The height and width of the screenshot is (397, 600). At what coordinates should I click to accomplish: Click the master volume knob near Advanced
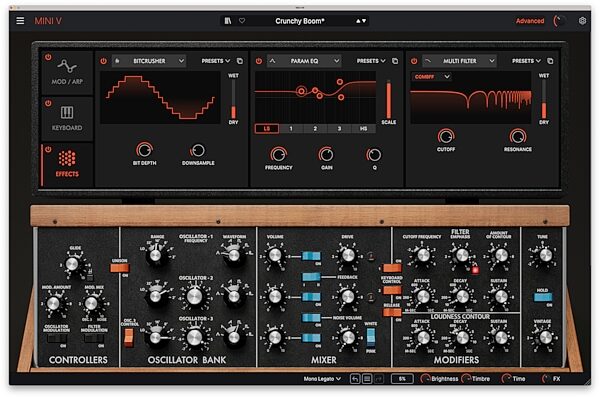[x=560, y=21]
